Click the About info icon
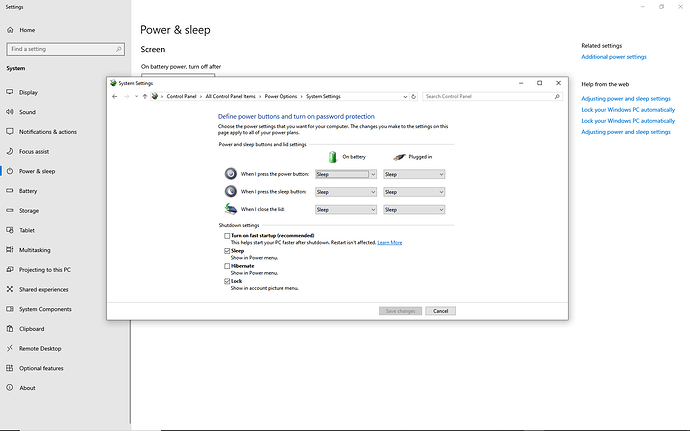Screen dimensions: 690x431 click(10, 388)
